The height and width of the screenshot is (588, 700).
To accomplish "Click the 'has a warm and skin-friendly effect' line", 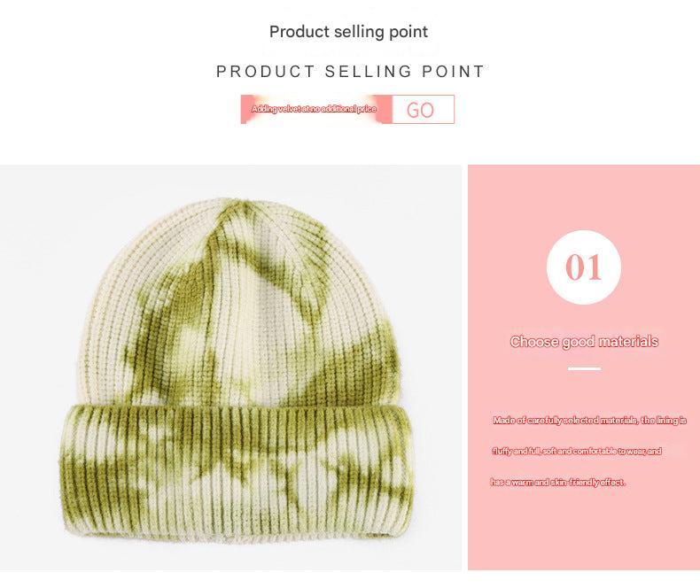I will click(557, 482).
